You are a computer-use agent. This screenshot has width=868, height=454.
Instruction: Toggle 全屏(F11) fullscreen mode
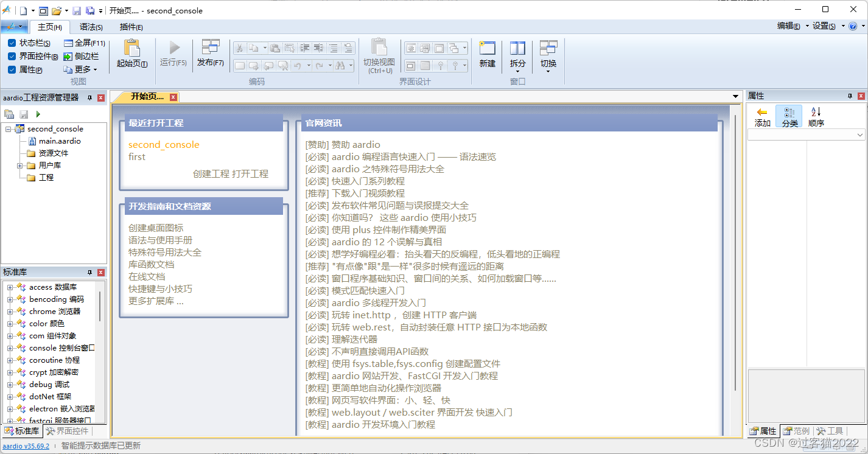point(85,43)
